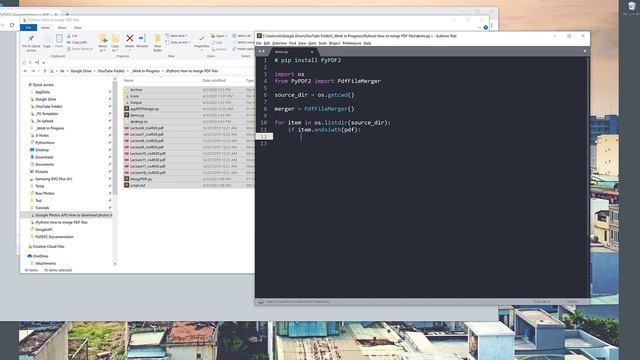
Task: Switch to the Share ribbon tab
Action: click(62, 27)
